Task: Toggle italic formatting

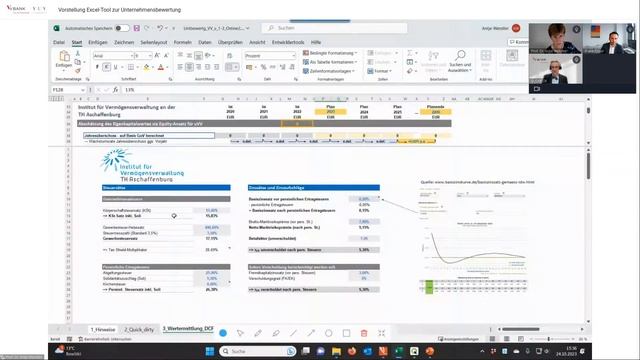Action: coord(106,67)
